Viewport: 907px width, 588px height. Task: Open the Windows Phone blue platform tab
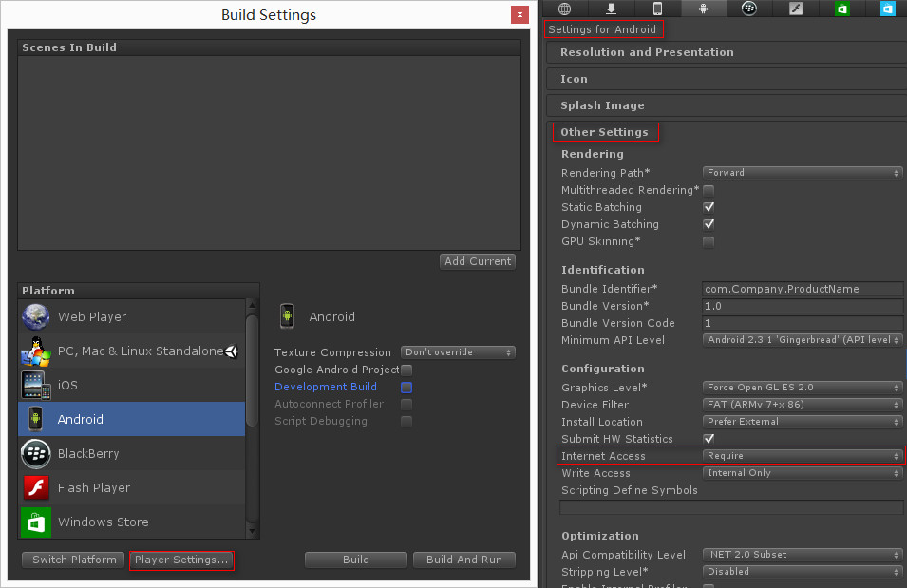point(887,9)
